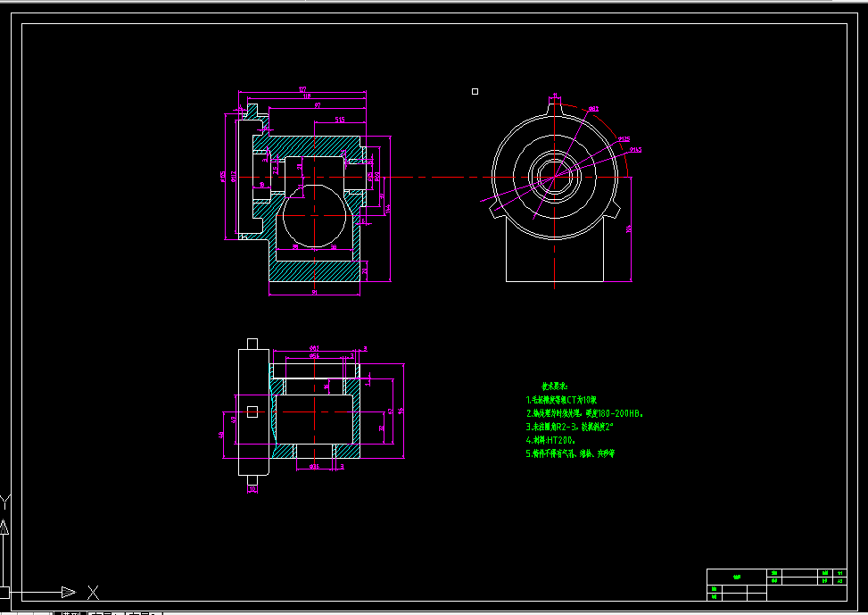The image size is (868, 615).
Task: Select the '51.5' dimension text
Action: pos(340,120)
